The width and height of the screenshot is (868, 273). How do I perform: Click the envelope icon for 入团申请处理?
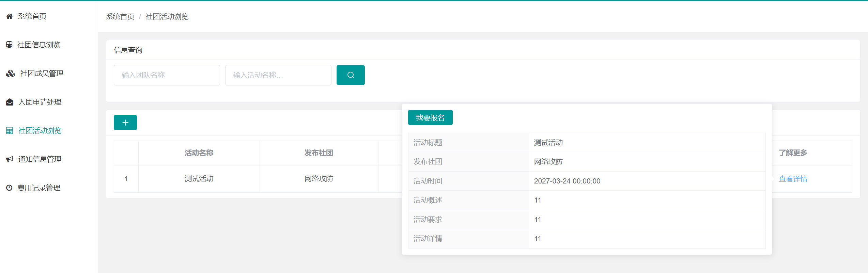pos(10,102)
